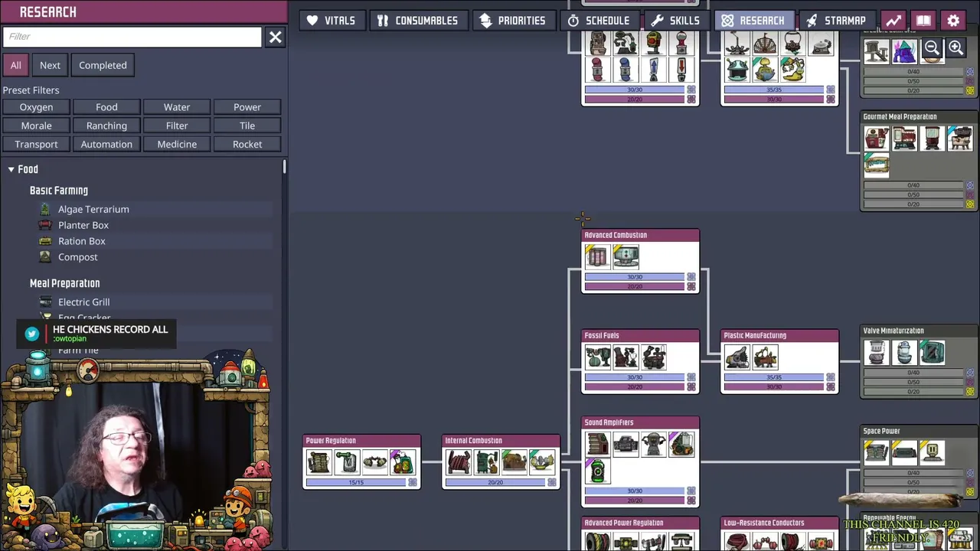
Task: Select the Planter Box icon
Action: pyautogui.click(x=45, y=225)
